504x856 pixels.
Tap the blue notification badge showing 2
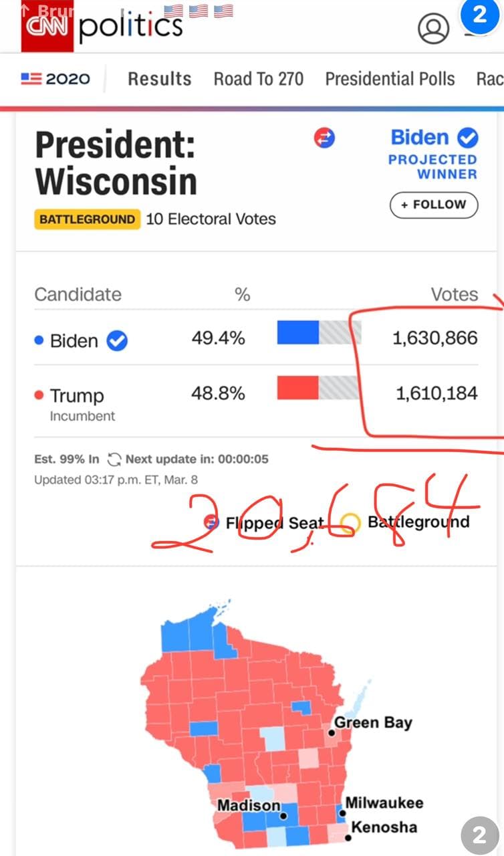tap(480, 15)
